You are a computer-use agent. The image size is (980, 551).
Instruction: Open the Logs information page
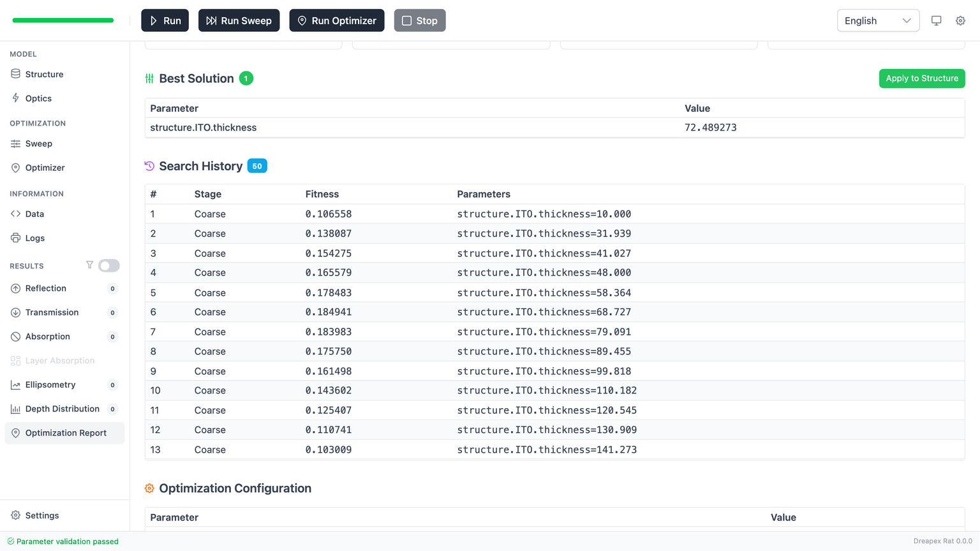pos(35,238)
